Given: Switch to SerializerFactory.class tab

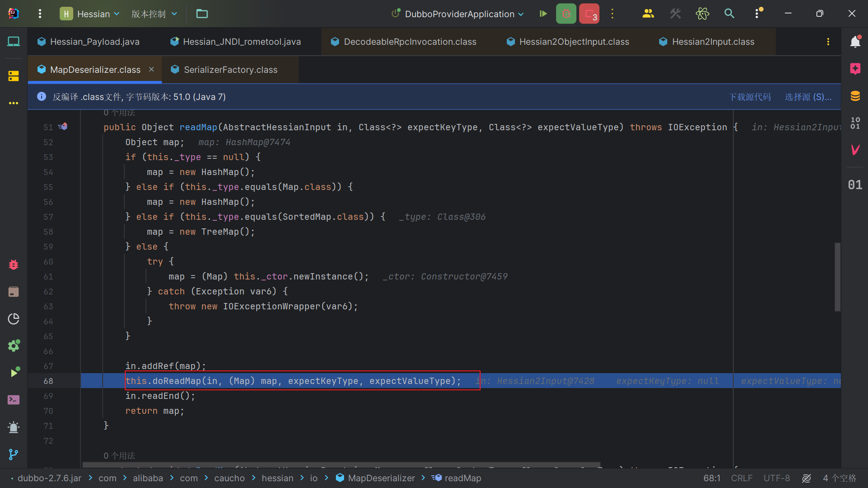Looking at the screenshot, I should pyautogui.click(x=224, y=70).
